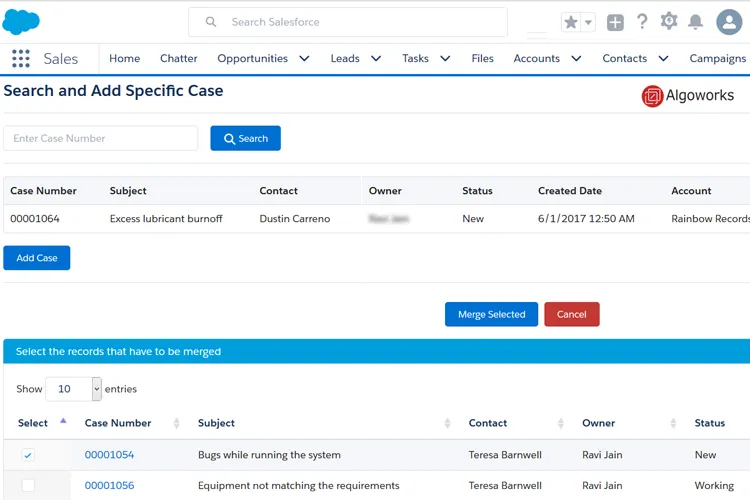Open the App Launcher dots grid

tap(21, 58)
